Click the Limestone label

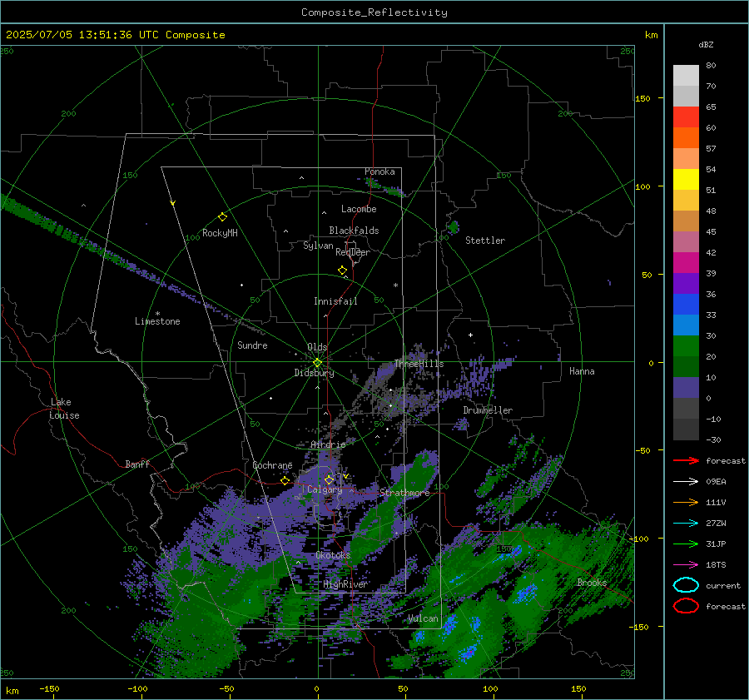tap(157, 321)
